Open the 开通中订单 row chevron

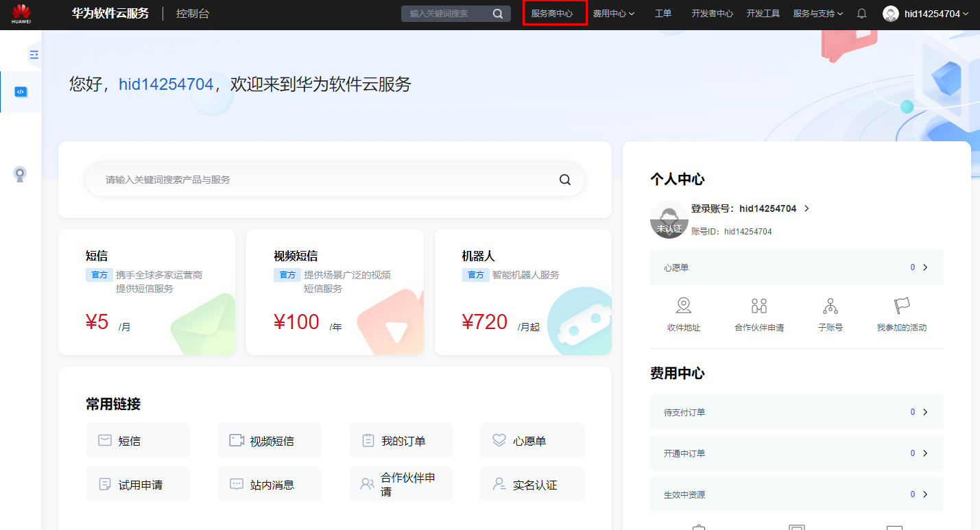click(925, 453)
